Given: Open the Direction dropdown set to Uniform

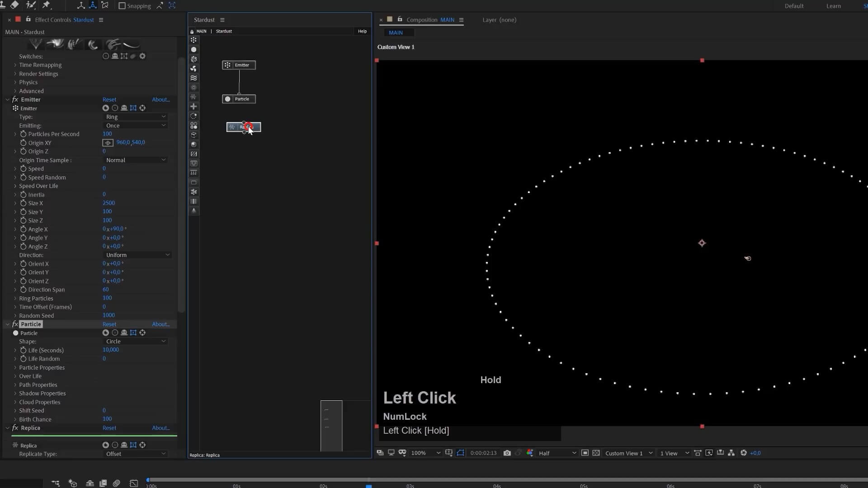Looking at the screenshot, I should coord(137,255).
